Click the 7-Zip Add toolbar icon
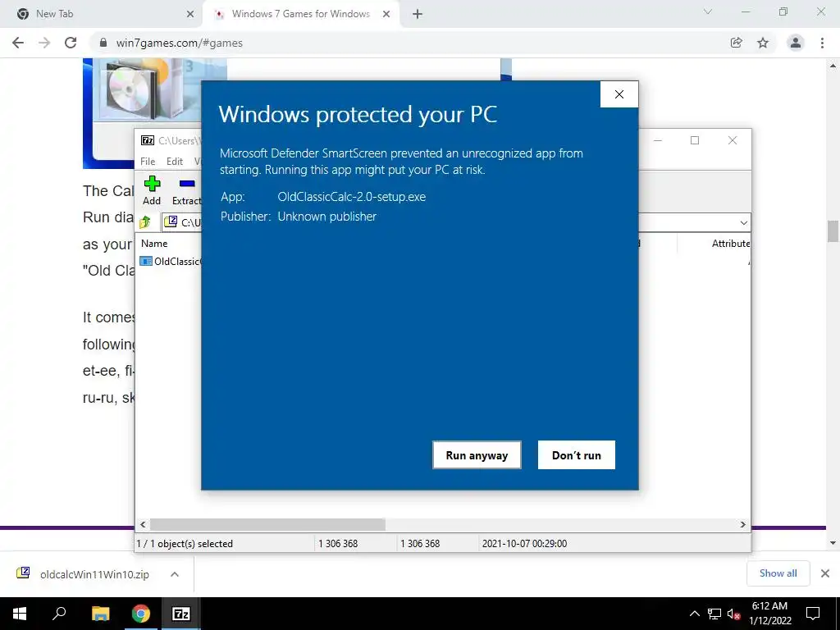This screenshot has height=630, width=840. pyautogui.click(x=152, y=190)
